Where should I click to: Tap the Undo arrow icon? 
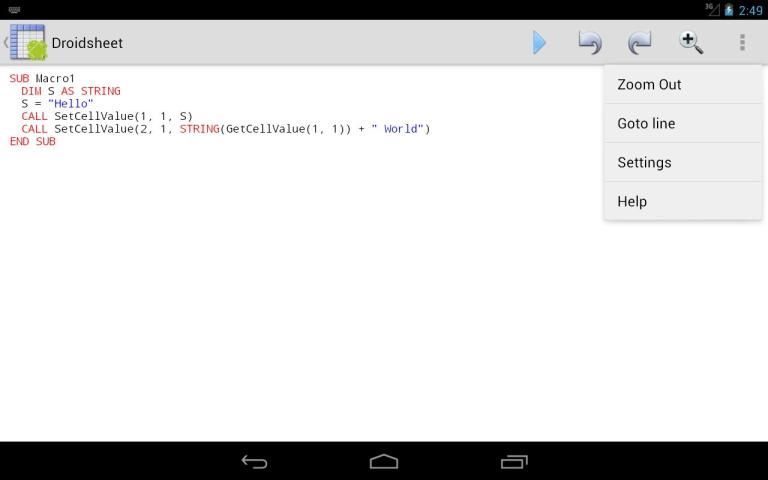pos(590,43)
